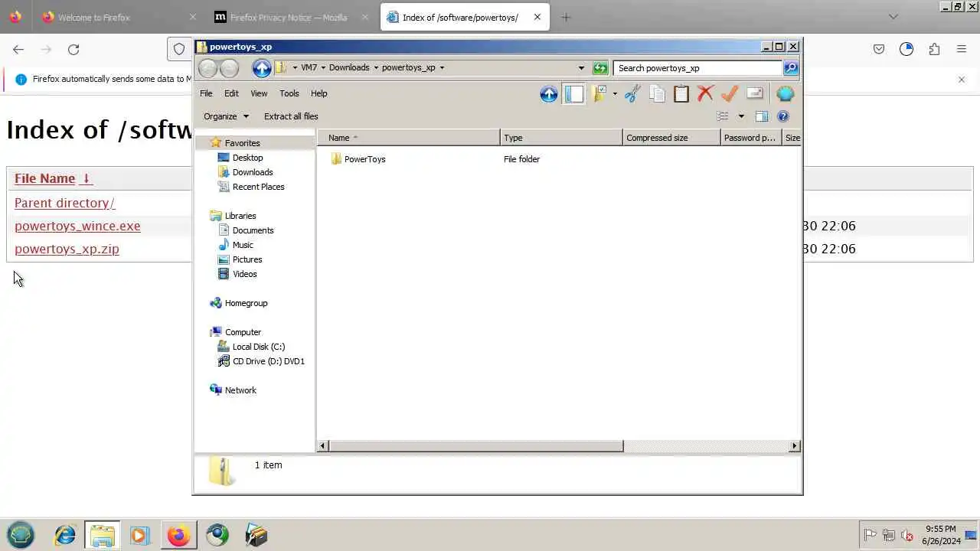The width and height of the screenshot is (980, 551).
Task: Open powertoys_wince.exe link in Firefox
Action: click(77, 226)
